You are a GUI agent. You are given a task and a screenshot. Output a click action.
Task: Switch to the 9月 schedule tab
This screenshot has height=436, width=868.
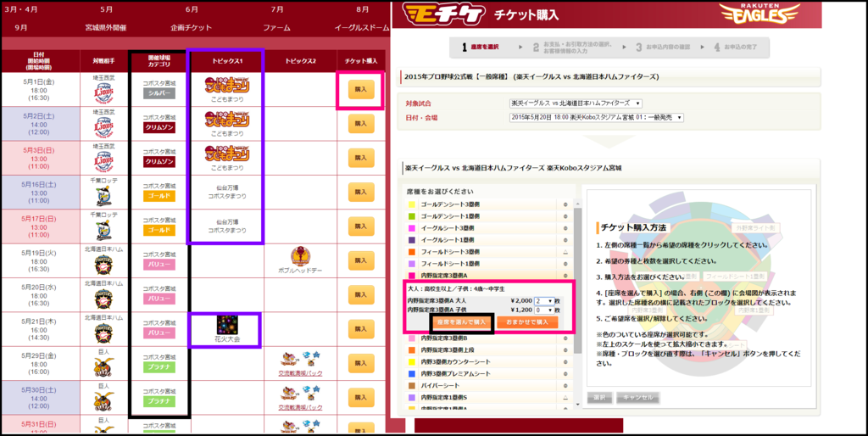(x=21, y=27)
